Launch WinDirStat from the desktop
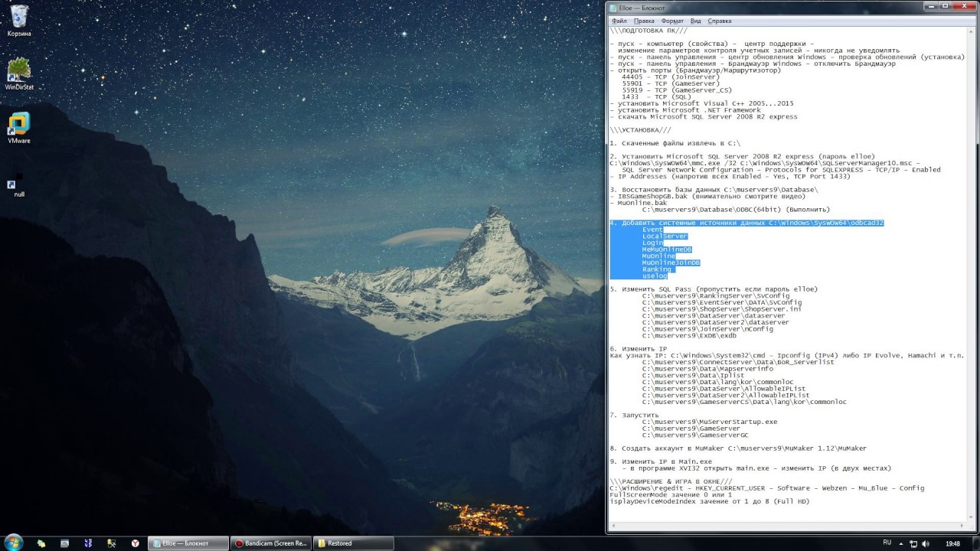The width and height of the screenshot is (980, 551). [19, 73]
